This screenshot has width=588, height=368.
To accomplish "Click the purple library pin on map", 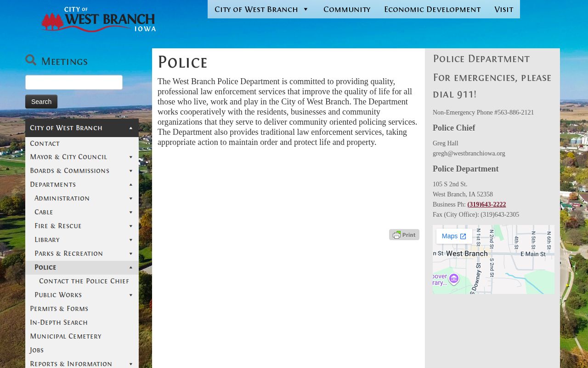I will (454, 279).
